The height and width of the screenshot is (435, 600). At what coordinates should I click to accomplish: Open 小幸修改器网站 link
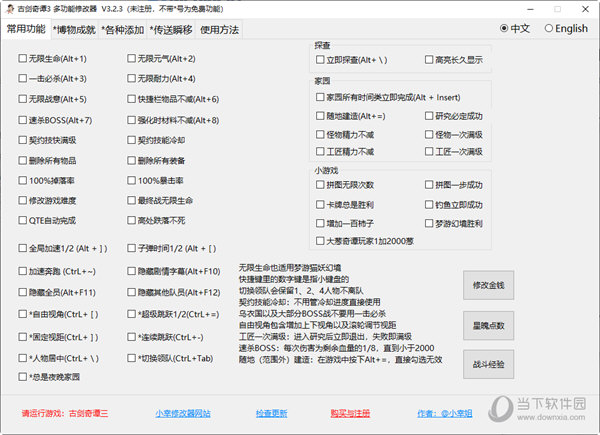(x=183, y=414)
